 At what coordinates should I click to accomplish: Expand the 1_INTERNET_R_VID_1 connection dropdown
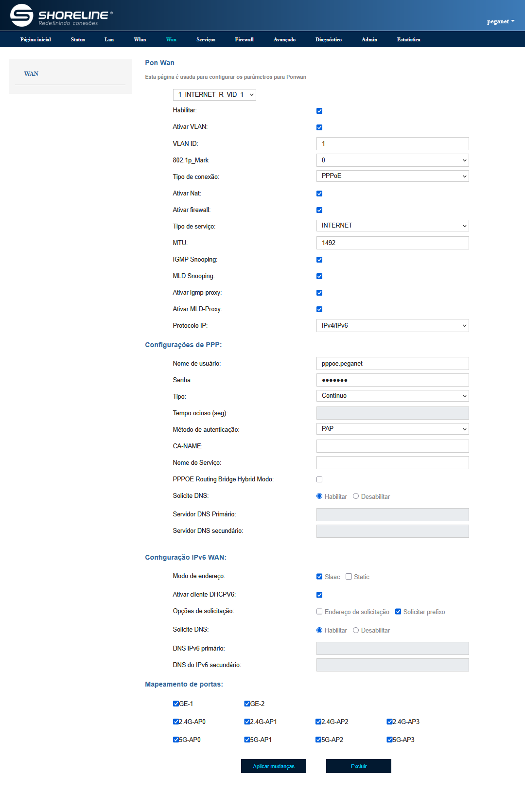[x=214, y=95]
